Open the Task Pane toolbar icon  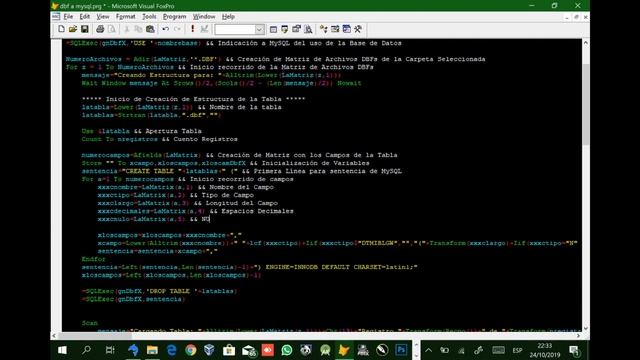347,29
